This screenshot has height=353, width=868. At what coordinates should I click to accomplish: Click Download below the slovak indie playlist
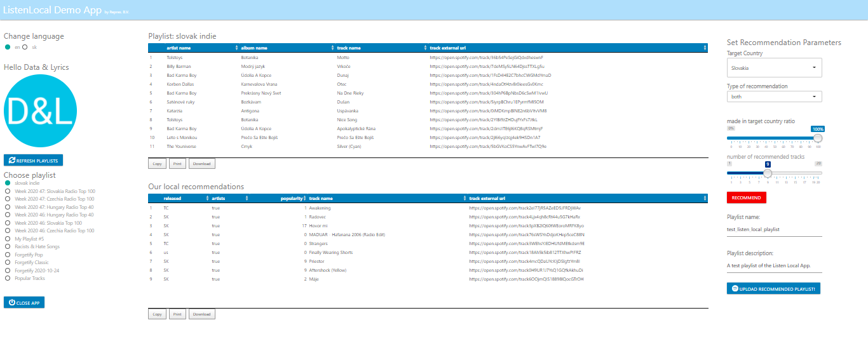[x=201, y=164]
